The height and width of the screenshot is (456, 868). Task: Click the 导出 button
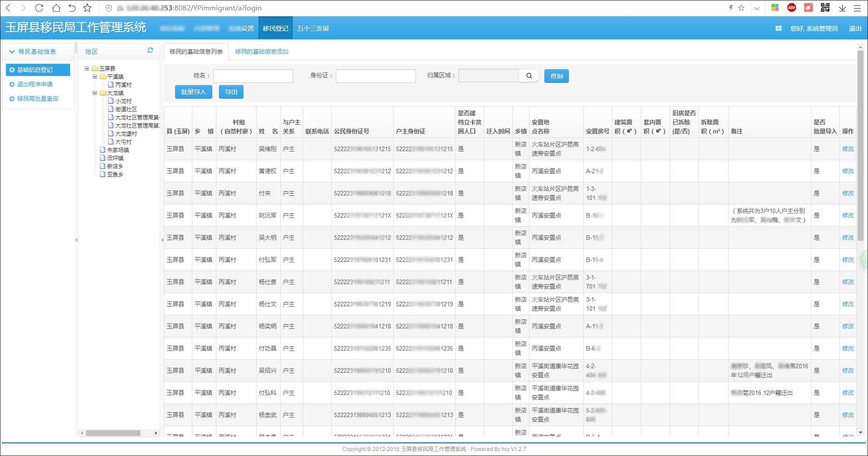click(x=231, y=92)
